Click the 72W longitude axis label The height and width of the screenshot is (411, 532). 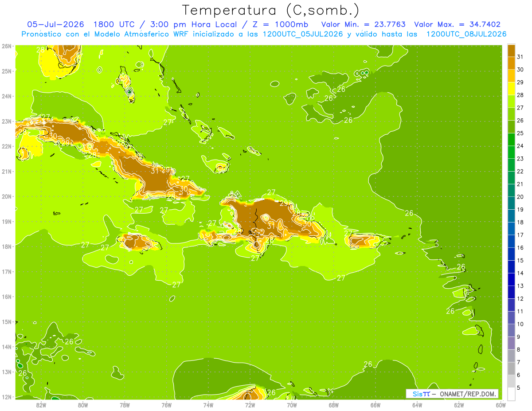click(250, 405)
